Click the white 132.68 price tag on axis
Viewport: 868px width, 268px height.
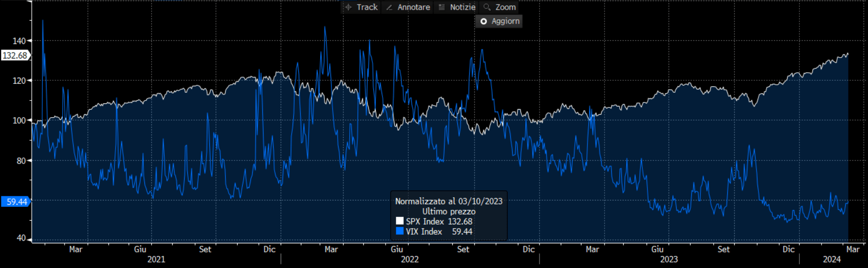(x=15, y=56)
